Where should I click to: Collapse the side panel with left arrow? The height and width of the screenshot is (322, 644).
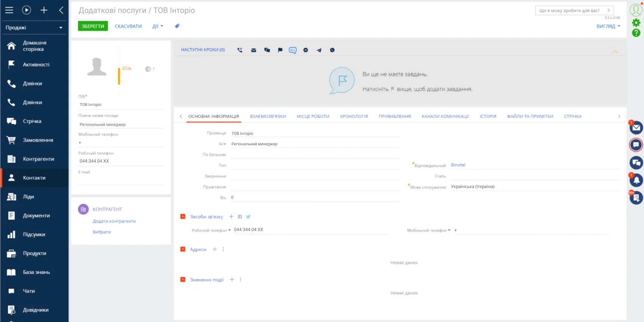61,10
